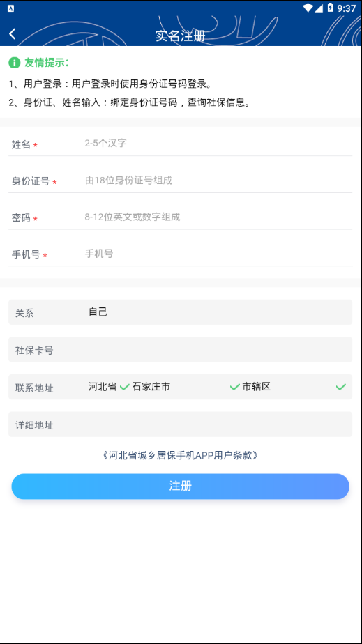Focus the 详细地址 detailed address field
Screen dimensions: 362x644
[x=181, y=424]
